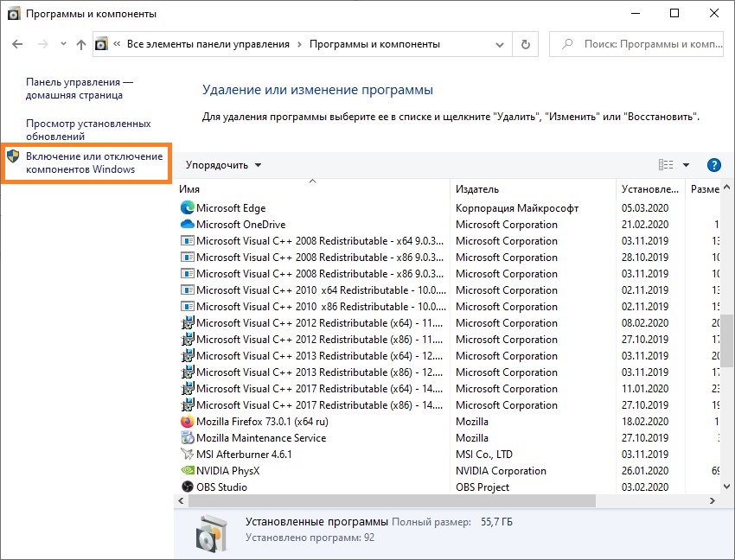This screenshot has height=560, width=735.
Task: Refresh the Programs and Components view
Action: 525,44
